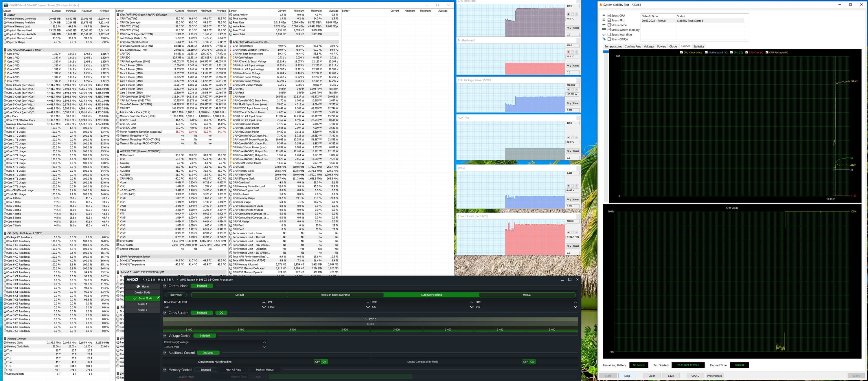The height and width of the screenshot is (381, 868).
Task: Click Virtual Memory Committed sensor clock icon
Action: coord(5,19)
